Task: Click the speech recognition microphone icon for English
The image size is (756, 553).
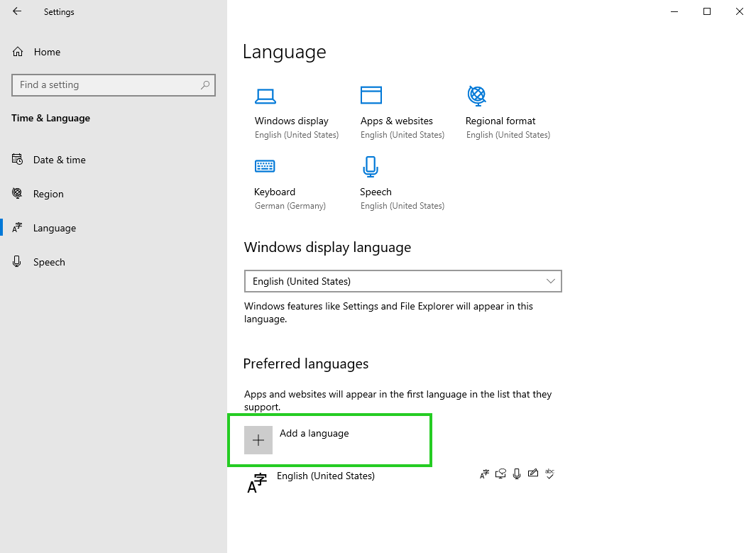Action: coord(517,473)
